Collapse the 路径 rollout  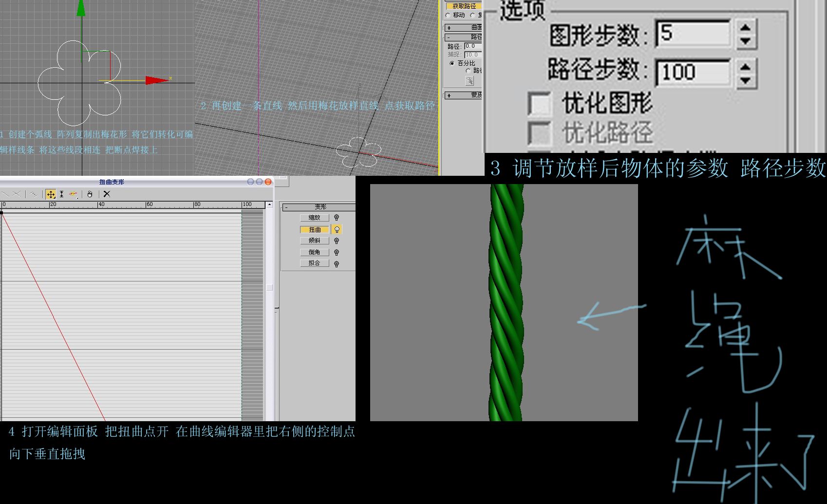click(463, 37)
